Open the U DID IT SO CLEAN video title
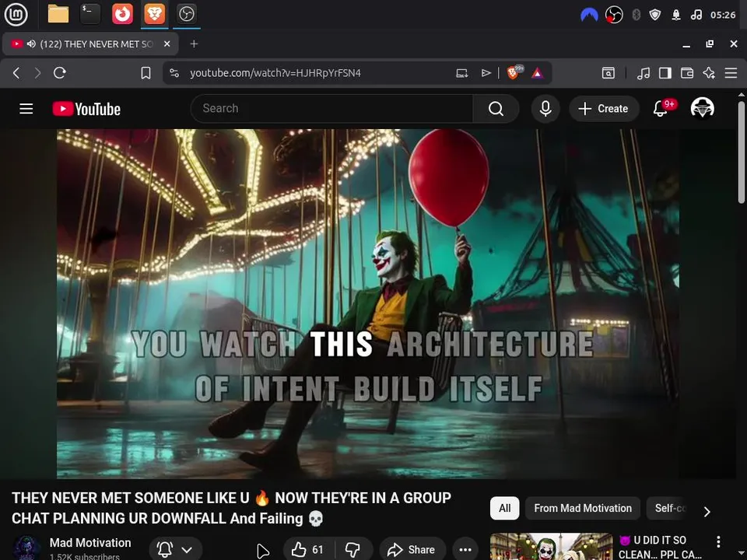The width and height of the screenshot is (747, 560). point(661,547)
